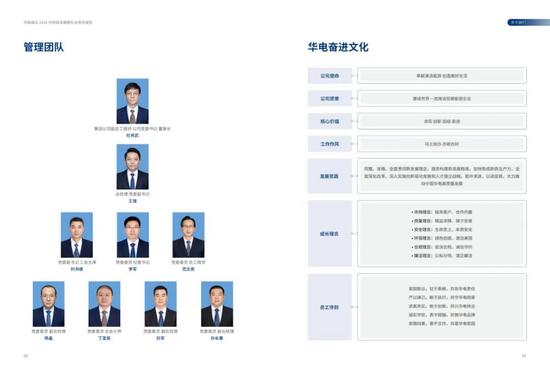The width and height of the screenshot is (550, 373).
Task: Click the rightmost portrait in the three-person row
Action: point(188,235)
